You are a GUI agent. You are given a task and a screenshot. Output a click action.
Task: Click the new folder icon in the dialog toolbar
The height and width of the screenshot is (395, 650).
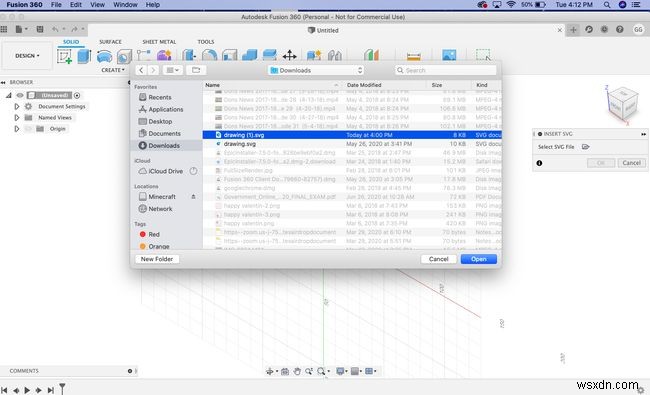(x=196, y=70)
